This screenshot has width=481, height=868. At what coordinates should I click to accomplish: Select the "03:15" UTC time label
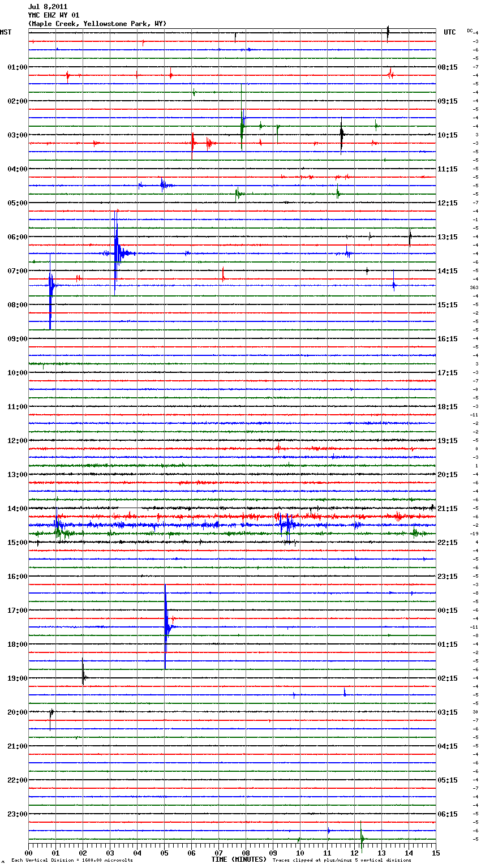pyautogui.click(x=448, y=712)
